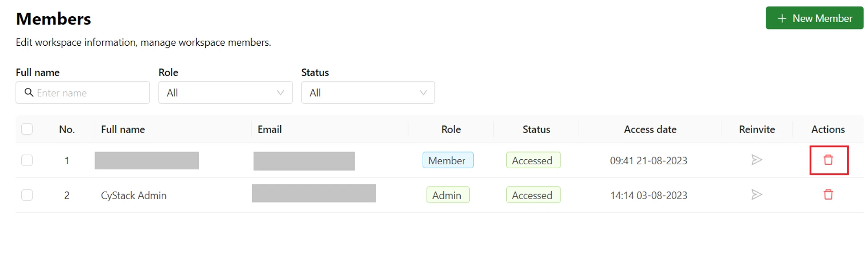Open the Role filter dropdown
The height and width of the screenshot is (266, 868).
pyautogui.click(x=225, y=92)
